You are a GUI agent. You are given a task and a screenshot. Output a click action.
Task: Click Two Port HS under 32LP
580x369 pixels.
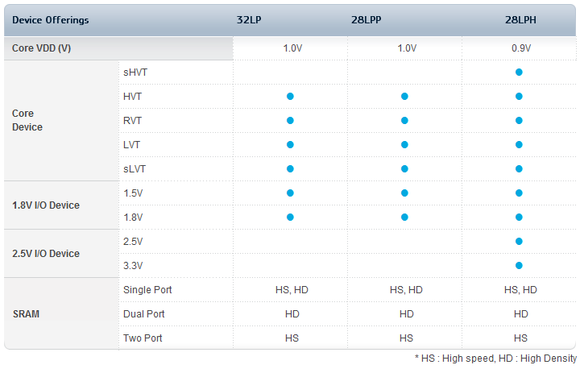(292, 338)
